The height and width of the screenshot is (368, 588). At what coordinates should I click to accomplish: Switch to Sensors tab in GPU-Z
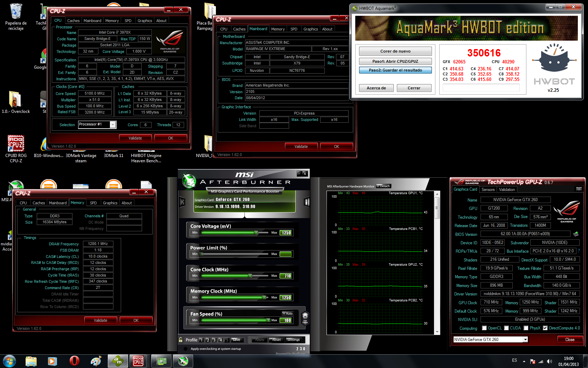pyautogui.click(x=488, y=190)
